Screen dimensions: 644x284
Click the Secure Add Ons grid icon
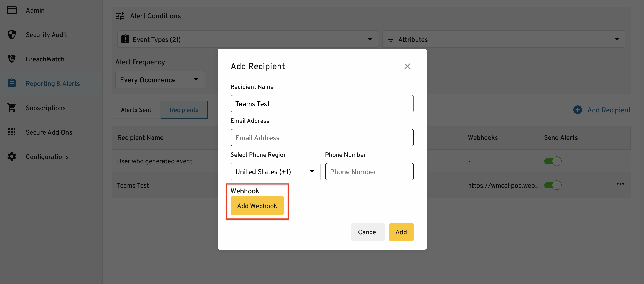(12, 132)
